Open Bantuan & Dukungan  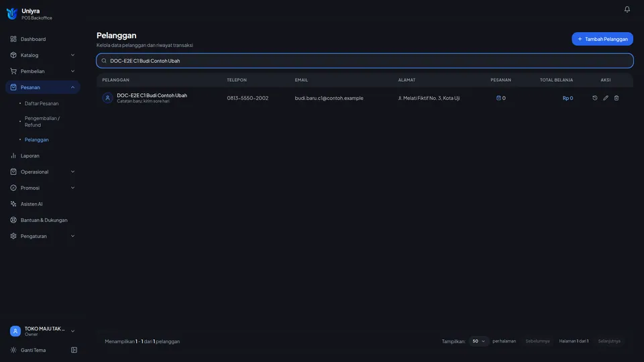click(x=43, y=220)
